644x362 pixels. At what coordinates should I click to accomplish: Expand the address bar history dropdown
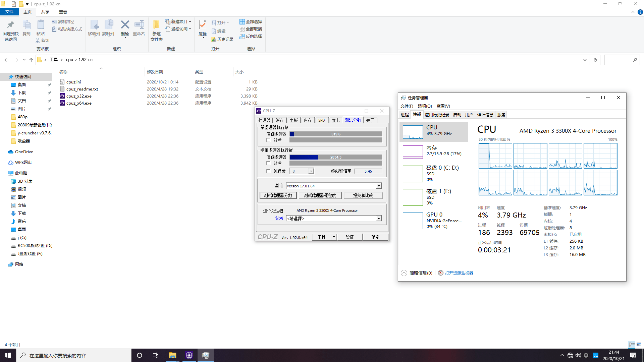(585, 60)
